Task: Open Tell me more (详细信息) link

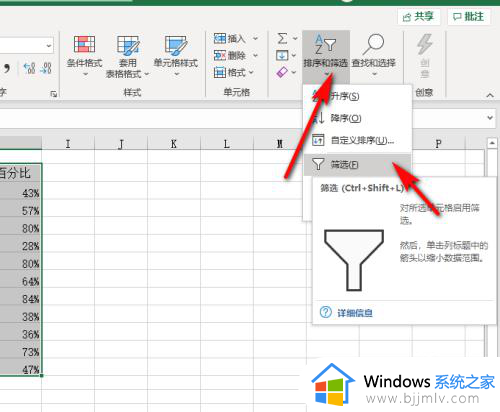Action: [355, 313]
